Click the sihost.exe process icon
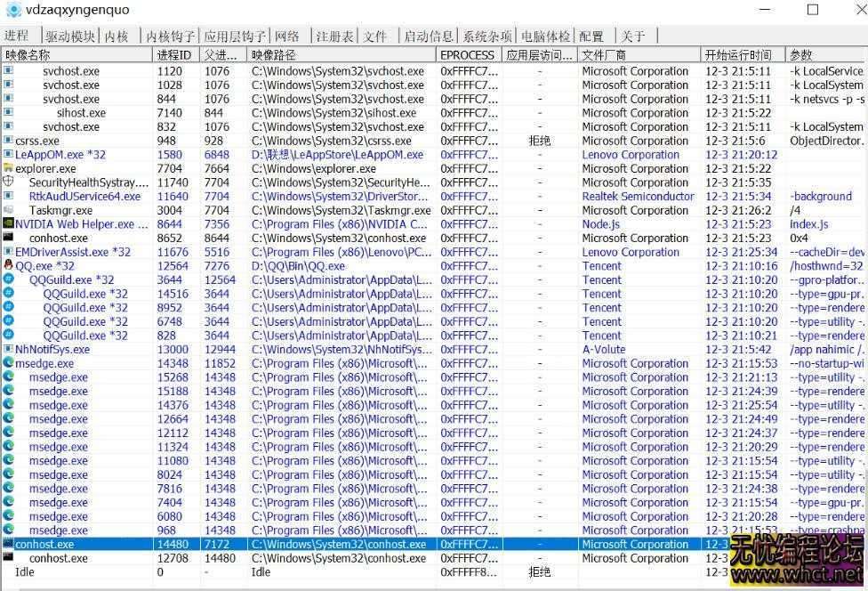868x591 pixels. [x=7, y=113]
